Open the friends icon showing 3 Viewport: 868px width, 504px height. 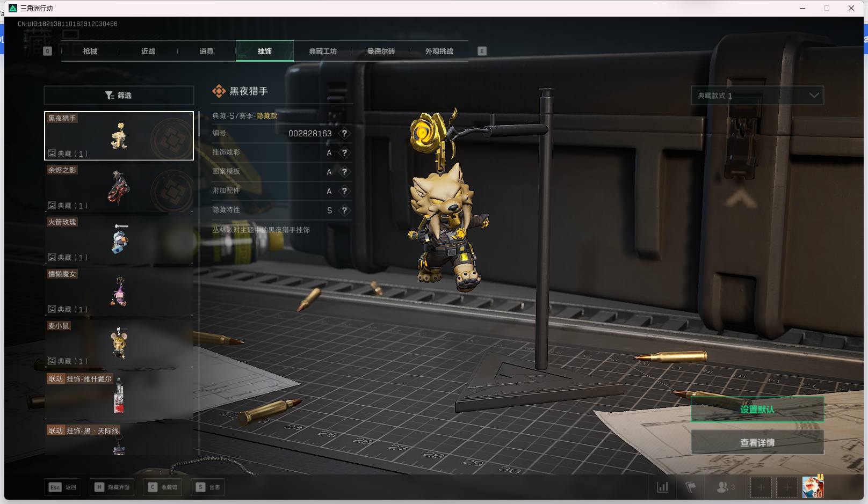(x=725, y=487)
